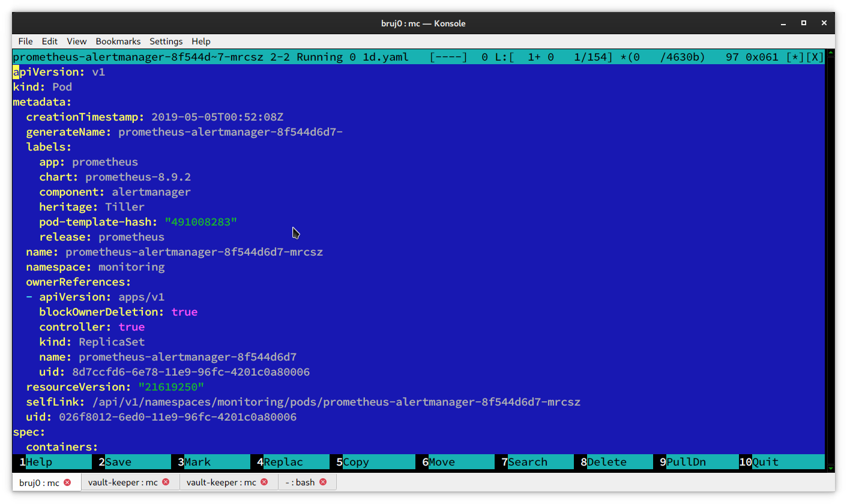The image size is (847, 504).
Task: Click the [X] close marker in editor header
Action: [815, 57]
